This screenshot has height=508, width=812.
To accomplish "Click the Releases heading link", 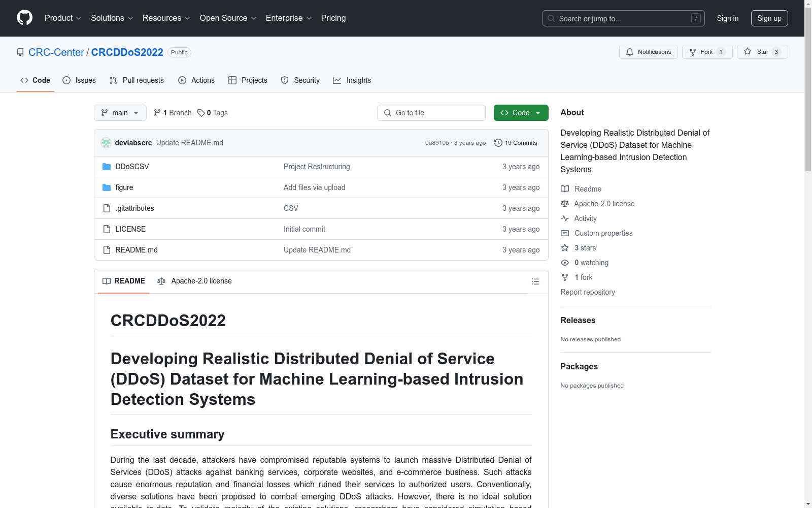I will coord(578,320).
